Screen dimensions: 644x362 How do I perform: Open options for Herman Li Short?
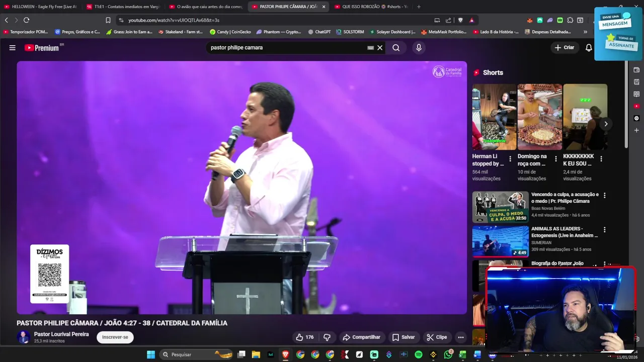[x=510, y=159]
